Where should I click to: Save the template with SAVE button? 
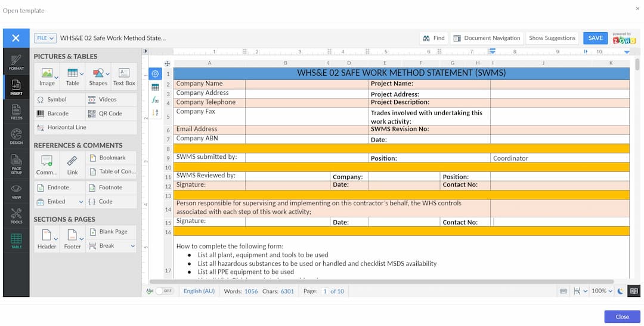point(595,38)
